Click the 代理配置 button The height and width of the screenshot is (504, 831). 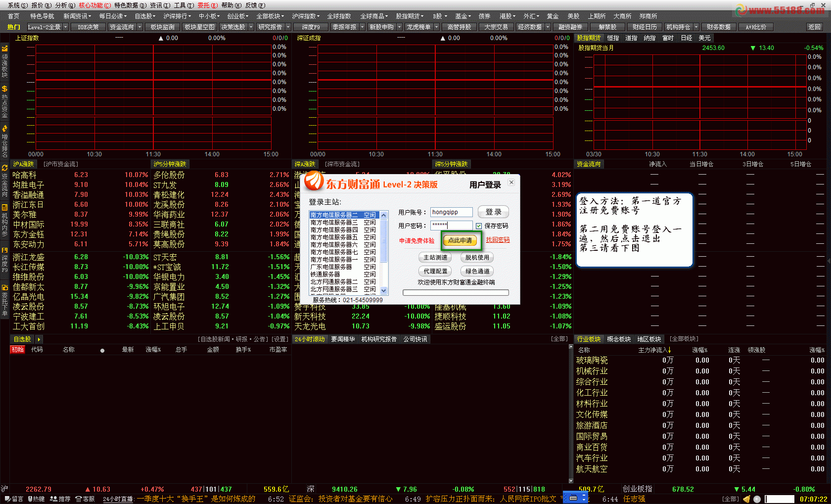pos(435,272)
